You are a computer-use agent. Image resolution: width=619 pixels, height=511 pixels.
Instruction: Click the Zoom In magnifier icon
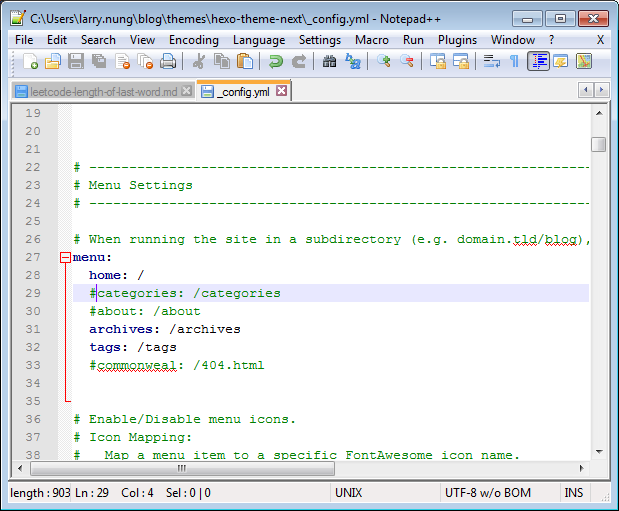click(383, 62)
